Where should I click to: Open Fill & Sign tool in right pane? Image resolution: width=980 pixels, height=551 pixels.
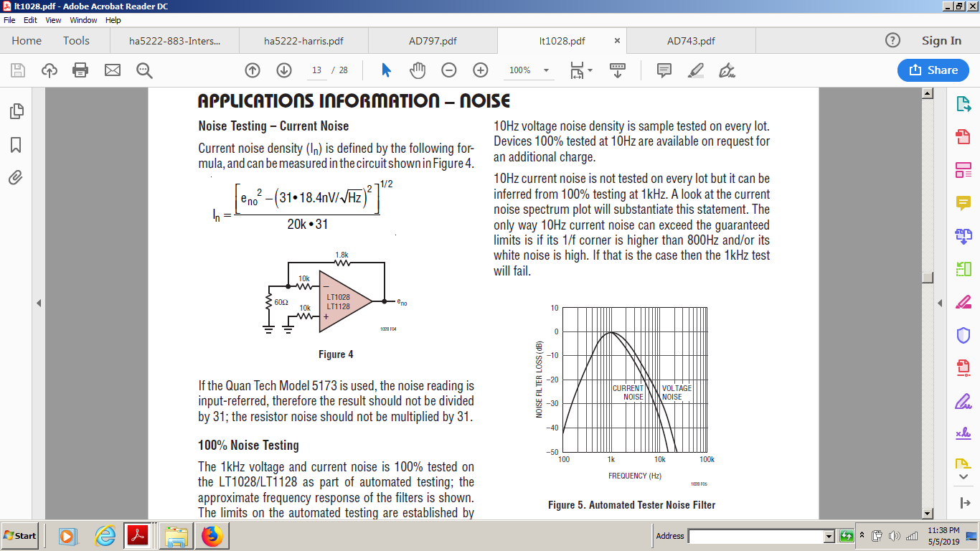(x=963, y=401)
